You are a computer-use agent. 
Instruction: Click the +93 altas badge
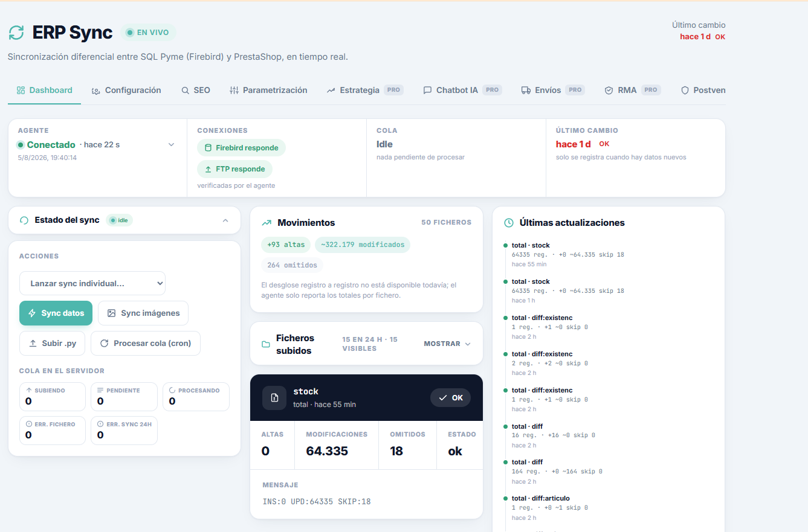[286, 245]
